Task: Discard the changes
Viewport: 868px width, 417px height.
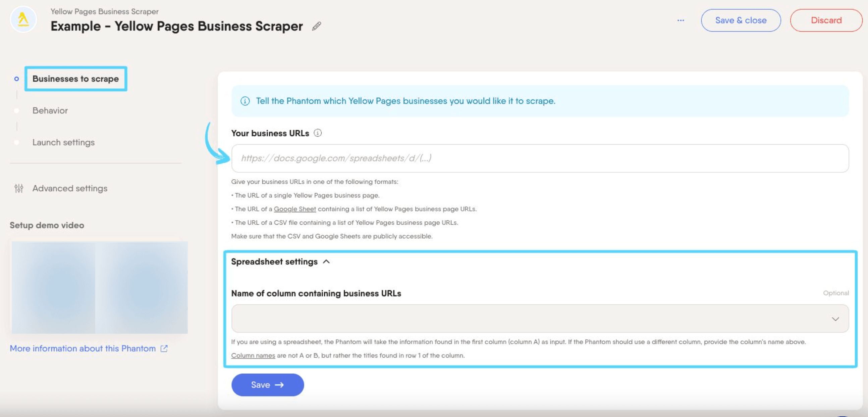Action: click(826, 20)
